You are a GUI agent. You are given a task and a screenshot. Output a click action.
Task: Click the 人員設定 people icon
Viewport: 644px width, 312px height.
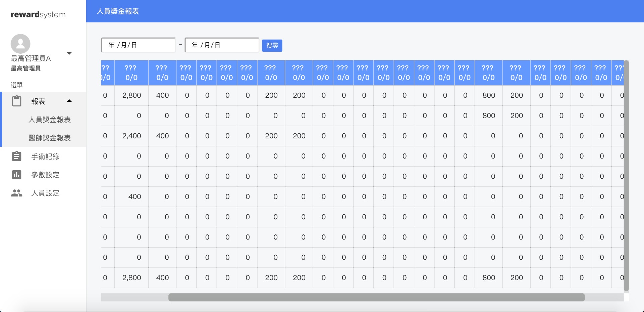[17, 193]
